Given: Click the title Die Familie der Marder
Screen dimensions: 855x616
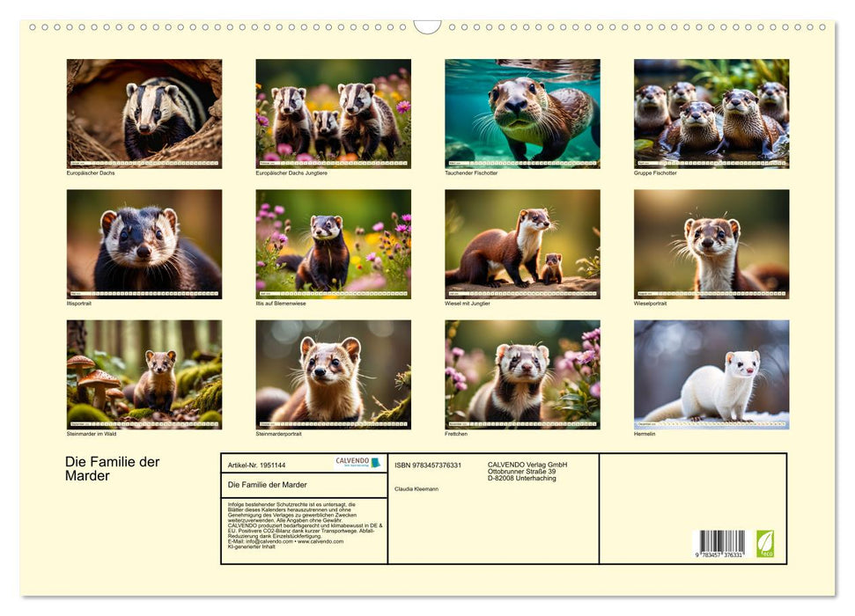Looking at the screenshot, I should 112,468.
